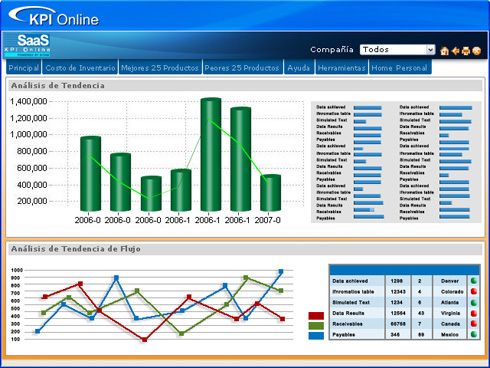Open the Peores 25 Productos tab
Image resolution: width=490 pixels, height=368 pixels.
(242, 68)
